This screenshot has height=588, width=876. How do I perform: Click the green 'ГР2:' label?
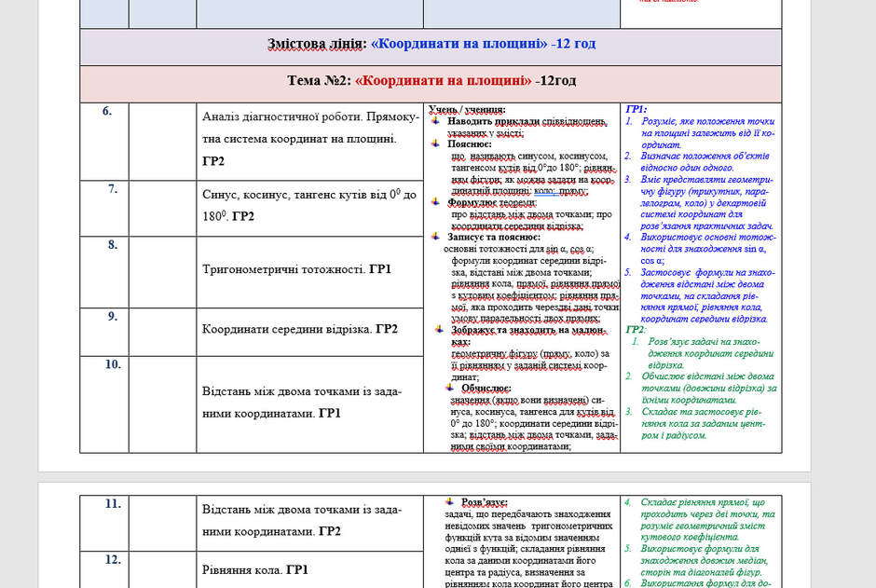tap(636, 330)
